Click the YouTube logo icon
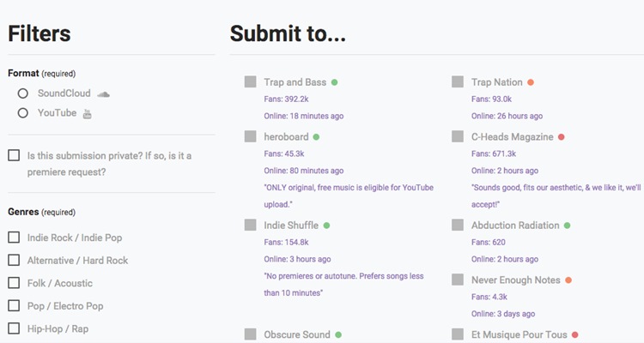 click(x=87, y=113)
